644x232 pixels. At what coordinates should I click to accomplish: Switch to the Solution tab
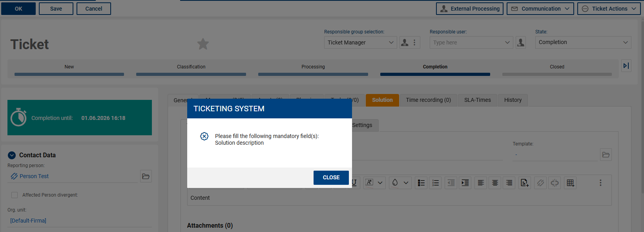pyautogui.click(x=382, y=100)
